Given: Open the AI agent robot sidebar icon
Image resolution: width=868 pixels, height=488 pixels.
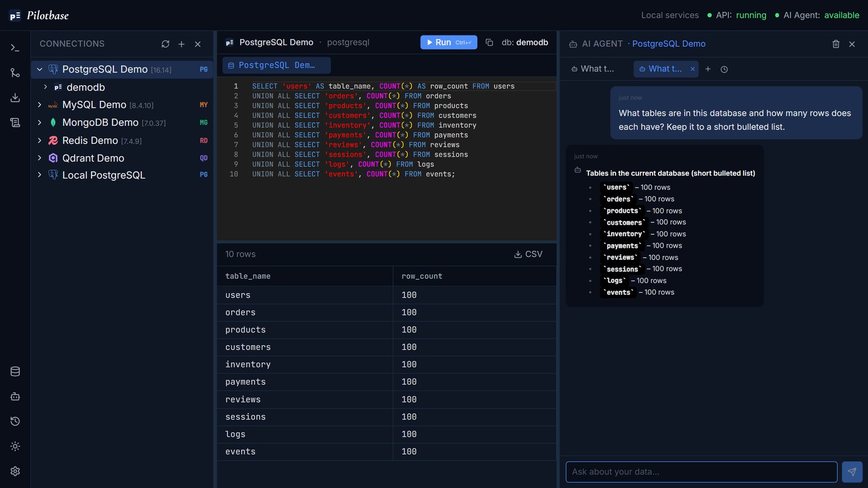Looking at the screenshot, I should point(15,396).
